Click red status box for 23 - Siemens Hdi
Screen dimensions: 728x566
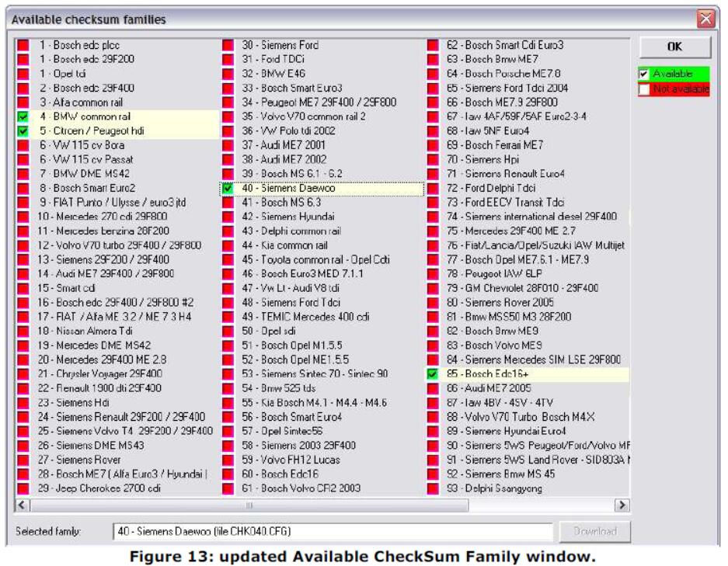tap(23, 403)
